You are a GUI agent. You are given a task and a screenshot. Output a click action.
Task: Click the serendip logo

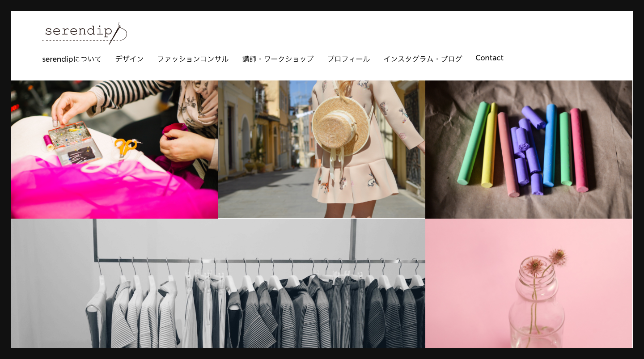point(85,33)
